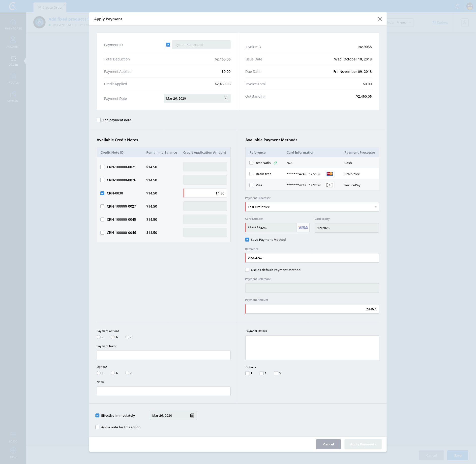Close the Apply Payment dialog

pyautogui.click(x=380, y=19)
